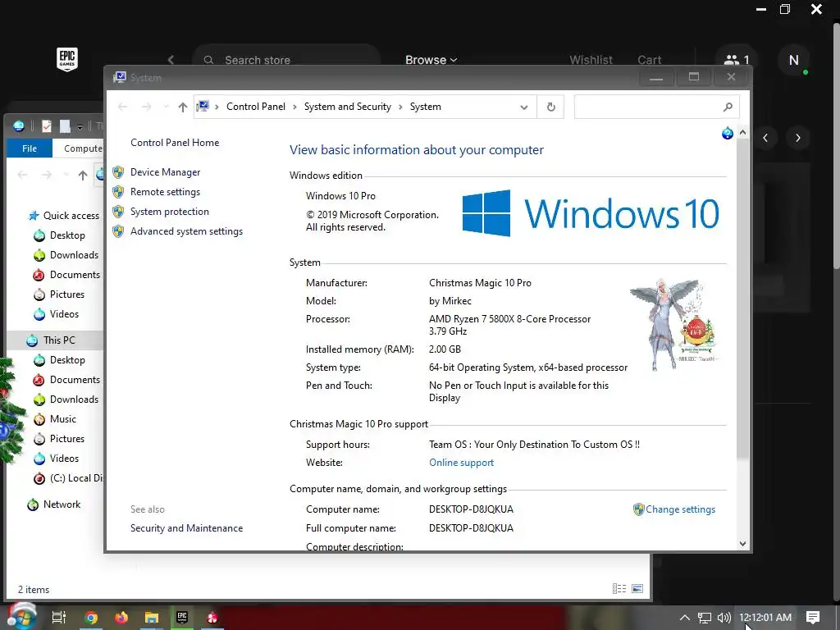Expand chevron after Control Panel breadcrumb

[294, 107]
